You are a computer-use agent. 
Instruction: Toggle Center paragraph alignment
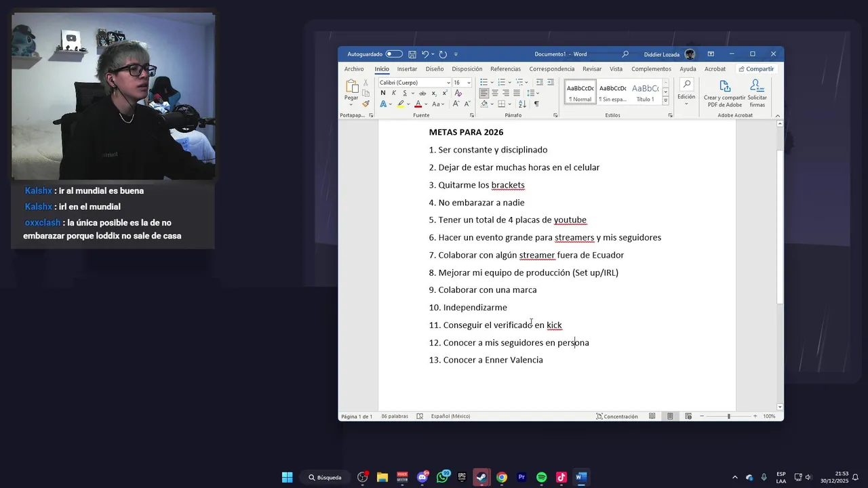pyautogui.click(x=495, y=94)
